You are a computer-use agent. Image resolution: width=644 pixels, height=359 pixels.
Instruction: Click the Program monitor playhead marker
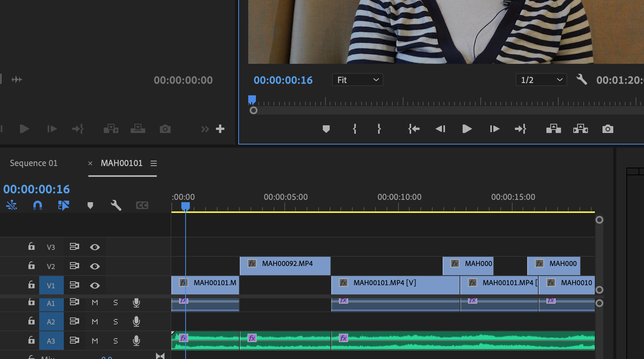pos(252,100)
